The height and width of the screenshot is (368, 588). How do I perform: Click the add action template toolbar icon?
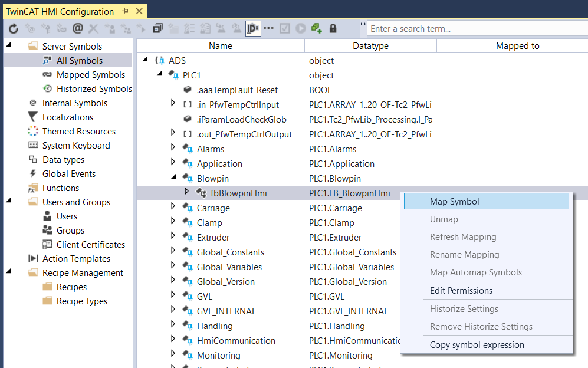(x=142, y=28)
